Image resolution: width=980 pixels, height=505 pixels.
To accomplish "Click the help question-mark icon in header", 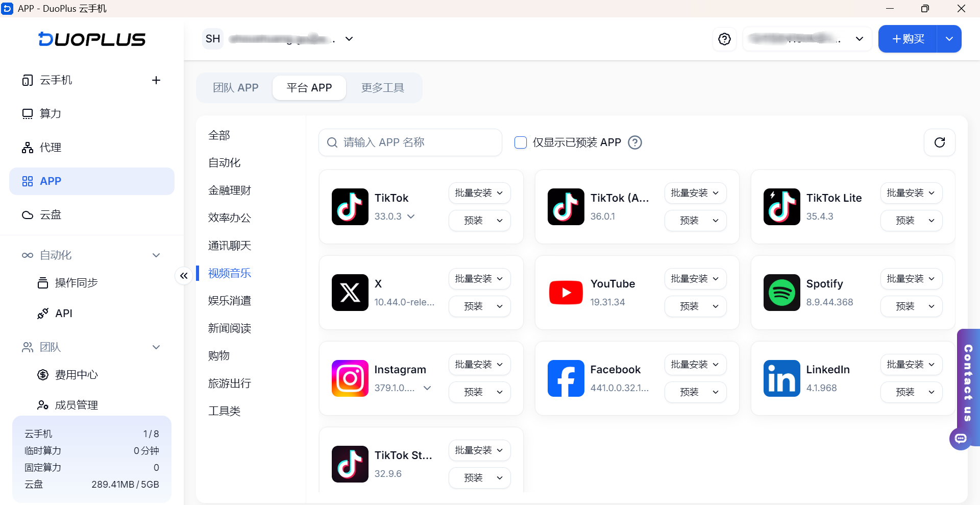I will (724, 39).
